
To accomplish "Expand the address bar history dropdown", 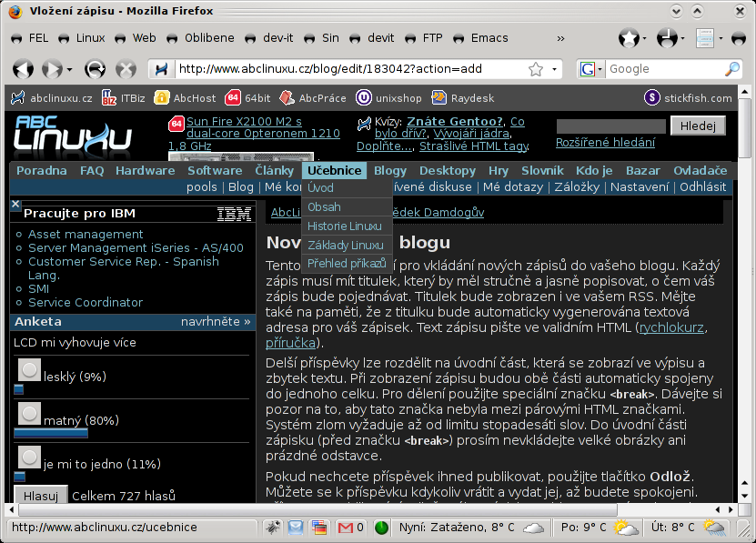I will [554, 69].
